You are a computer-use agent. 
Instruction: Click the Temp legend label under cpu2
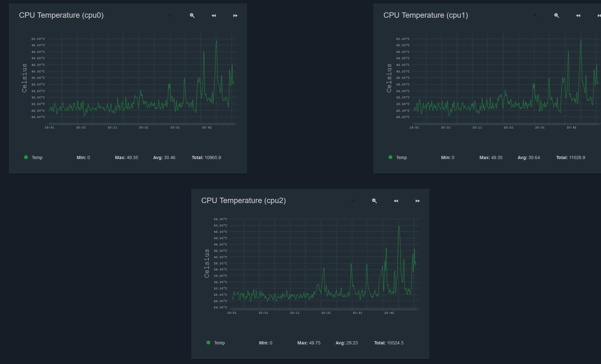point(219,343)
